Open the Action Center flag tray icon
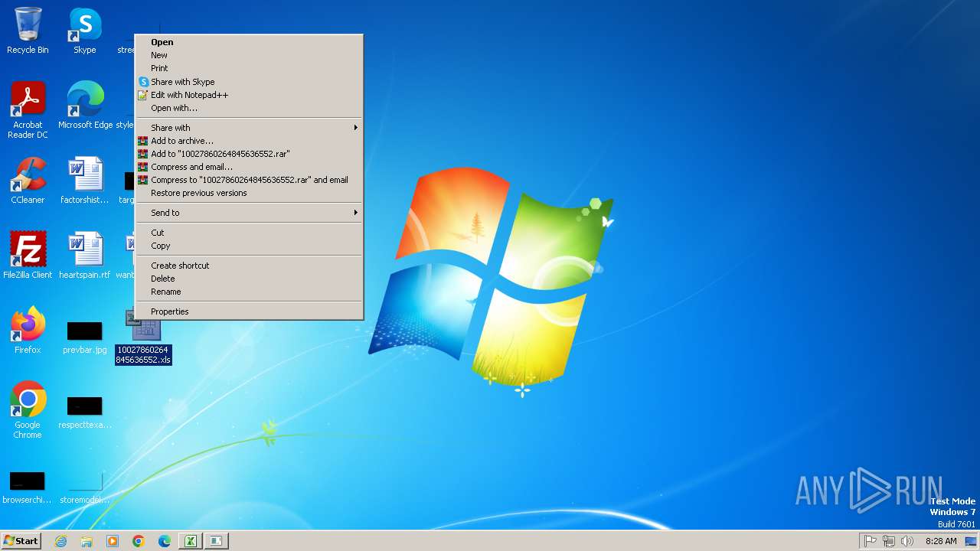Image resolution: width=980 pixels, height=551 pixels. coord(871,541)
